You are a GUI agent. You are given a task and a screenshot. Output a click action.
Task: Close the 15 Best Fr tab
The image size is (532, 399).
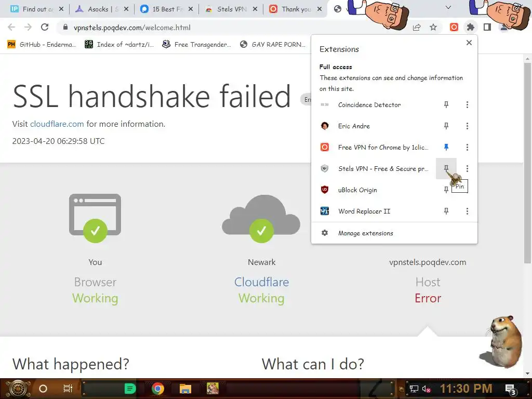[191, 9]
